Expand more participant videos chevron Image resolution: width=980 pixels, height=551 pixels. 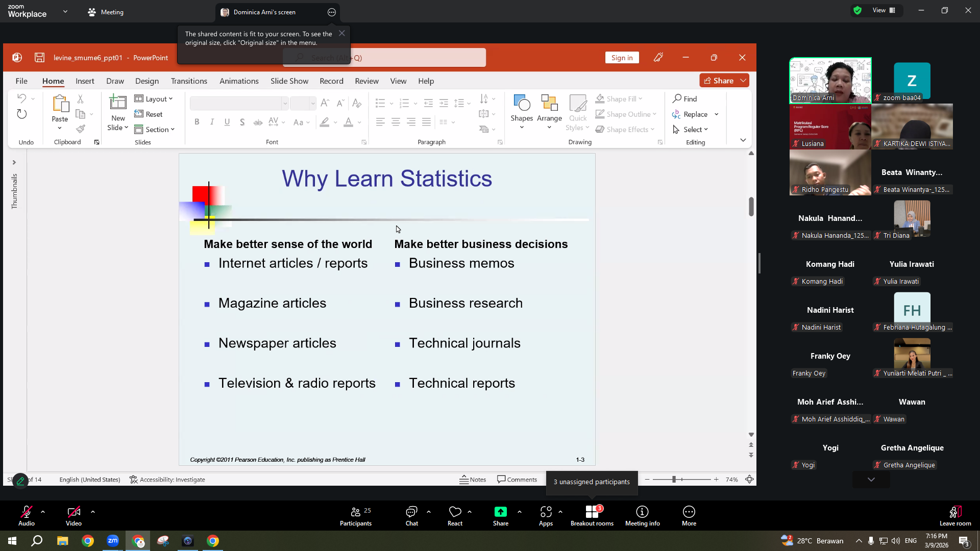[871, 480]
